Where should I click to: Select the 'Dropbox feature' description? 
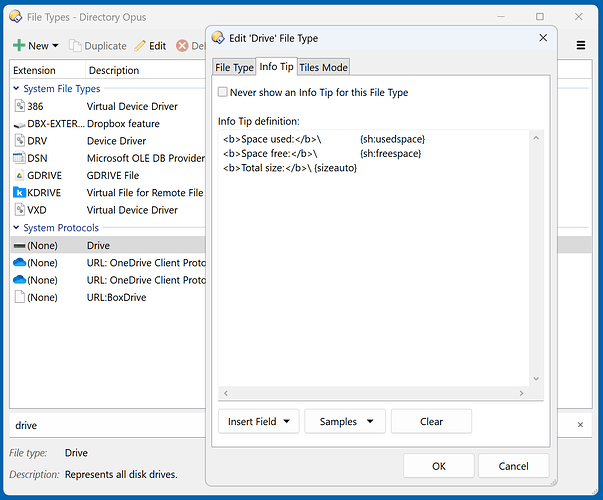[x=123, y=123]
